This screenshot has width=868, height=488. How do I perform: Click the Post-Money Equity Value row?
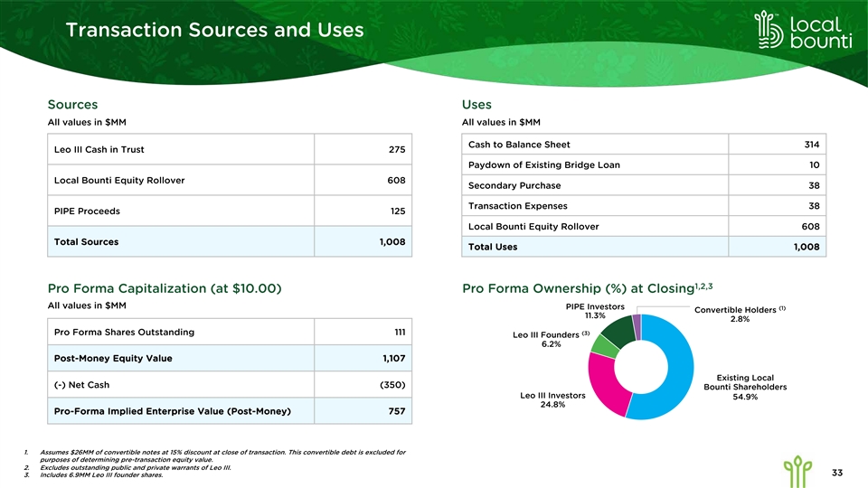230,359
